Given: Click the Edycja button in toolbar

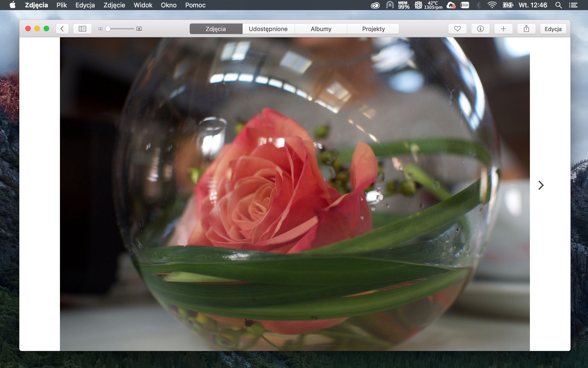Looking at the screenshot, I should point(553,29).
